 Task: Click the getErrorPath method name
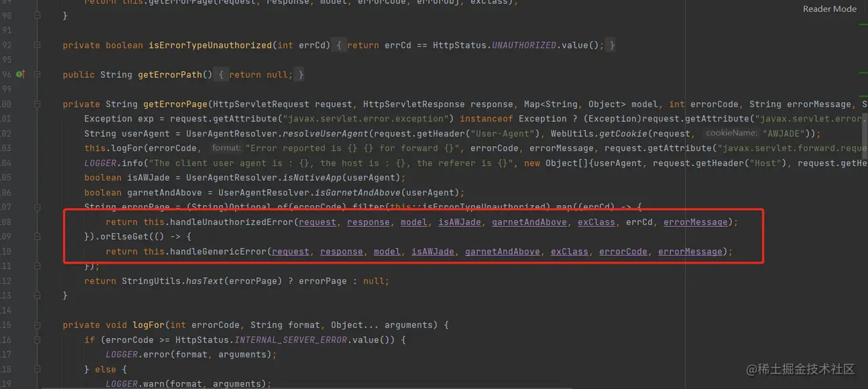pyautogui.click(x=170, y=75)
